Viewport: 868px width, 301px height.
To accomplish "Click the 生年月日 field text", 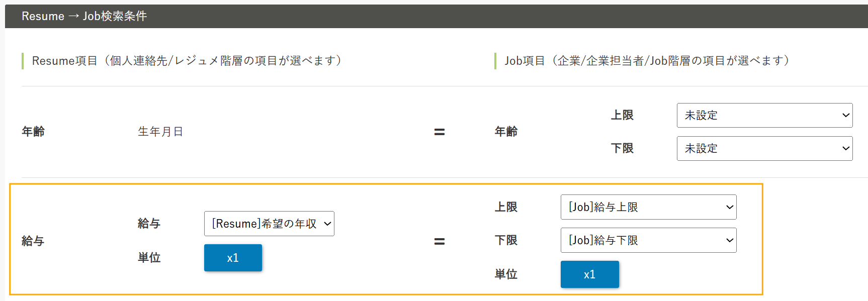I will 160,132.
